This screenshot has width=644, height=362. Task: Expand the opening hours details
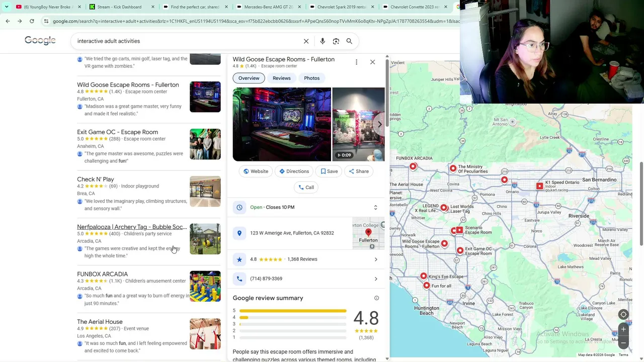tap(375, 208)
